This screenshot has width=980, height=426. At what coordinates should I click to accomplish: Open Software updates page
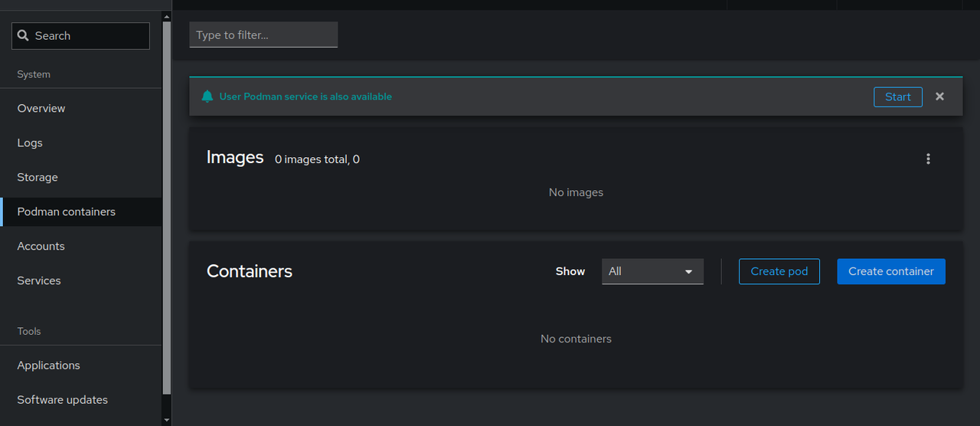coord(80,400)
